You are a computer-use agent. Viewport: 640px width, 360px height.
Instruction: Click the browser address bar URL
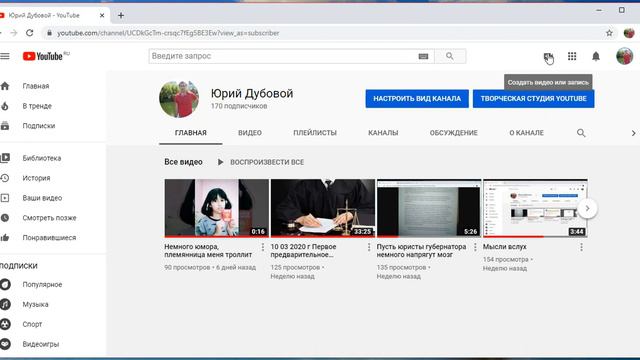coord(168,33)
